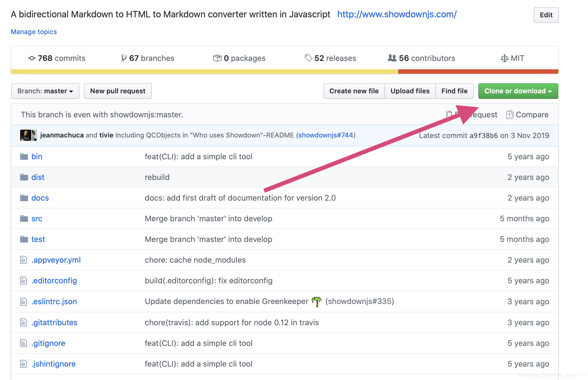The width and height of the screenshot is (588, 380).
Task: Click the packages box icon
Action: point(217,58)
